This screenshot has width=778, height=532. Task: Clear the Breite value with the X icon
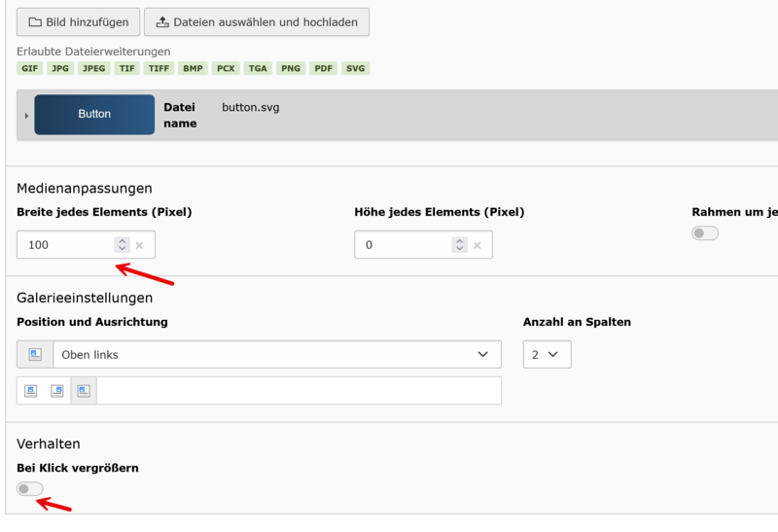[x=140, y=245]
